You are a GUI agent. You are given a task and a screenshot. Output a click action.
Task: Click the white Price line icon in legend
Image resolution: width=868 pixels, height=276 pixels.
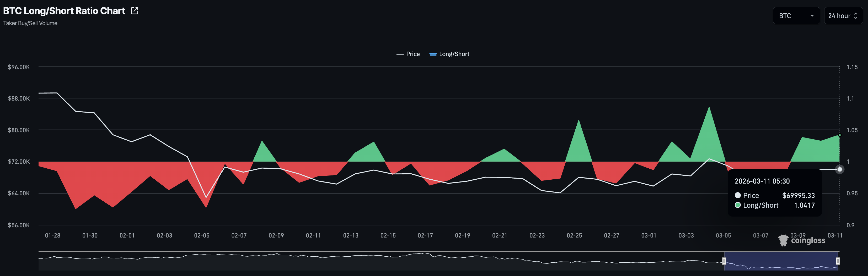click(400, 54)
